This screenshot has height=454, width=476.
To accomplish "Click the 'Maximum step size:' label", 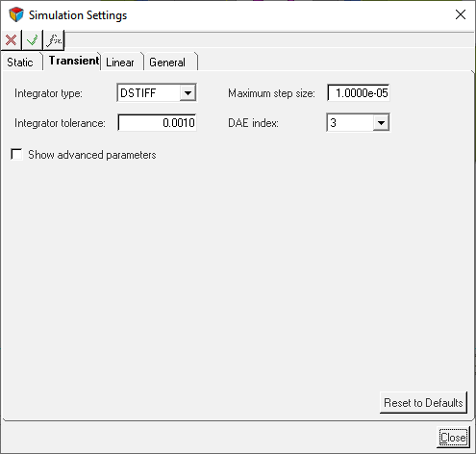I will 271,93.
